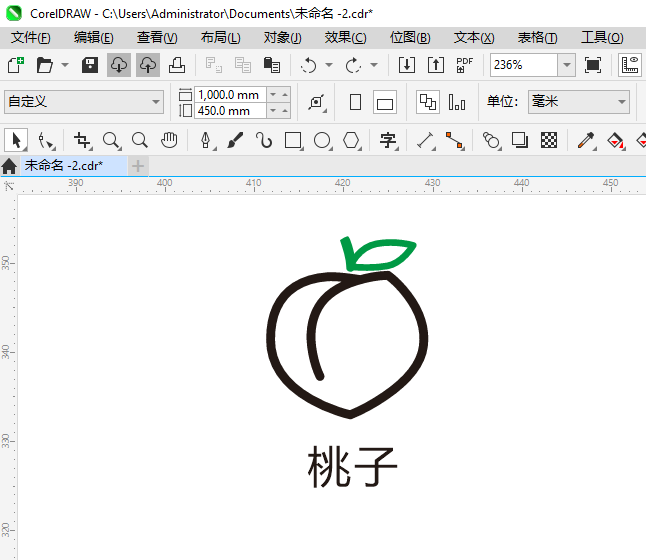Click the Import icon
Screen dimensions: 646x560
(x=407, y=65)
